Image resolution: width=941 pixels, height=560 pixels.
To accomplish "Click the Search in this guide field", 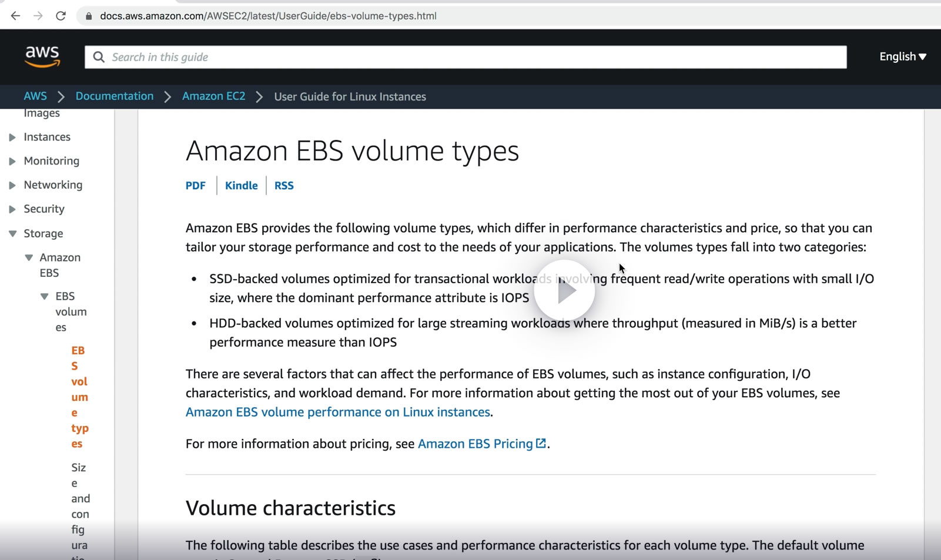I will pyautogui.click(x=470, y=57).
